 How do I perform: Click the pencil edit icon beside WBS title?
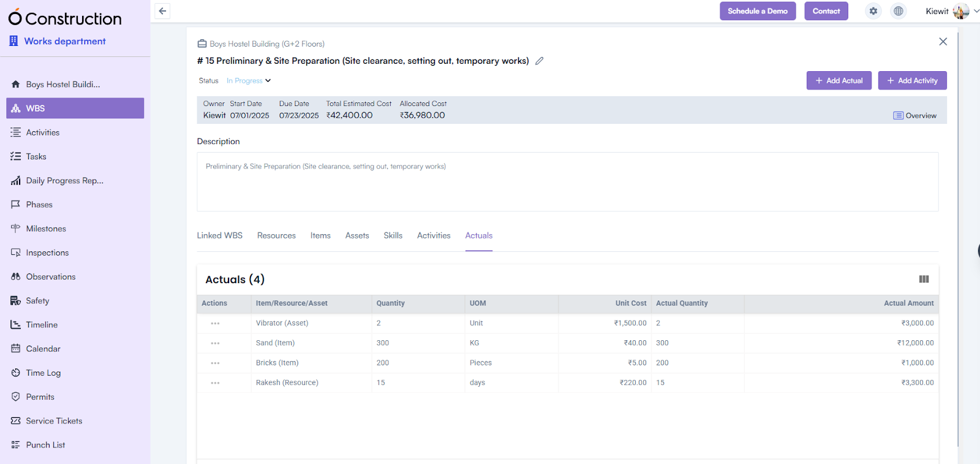[539, 61]
